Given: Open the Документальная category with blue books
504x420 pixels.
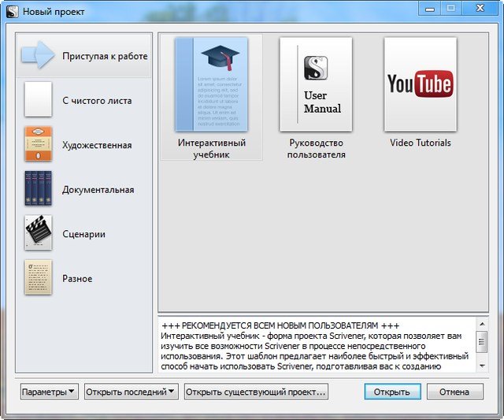Looking at the screenshot, I should [38, 189].
